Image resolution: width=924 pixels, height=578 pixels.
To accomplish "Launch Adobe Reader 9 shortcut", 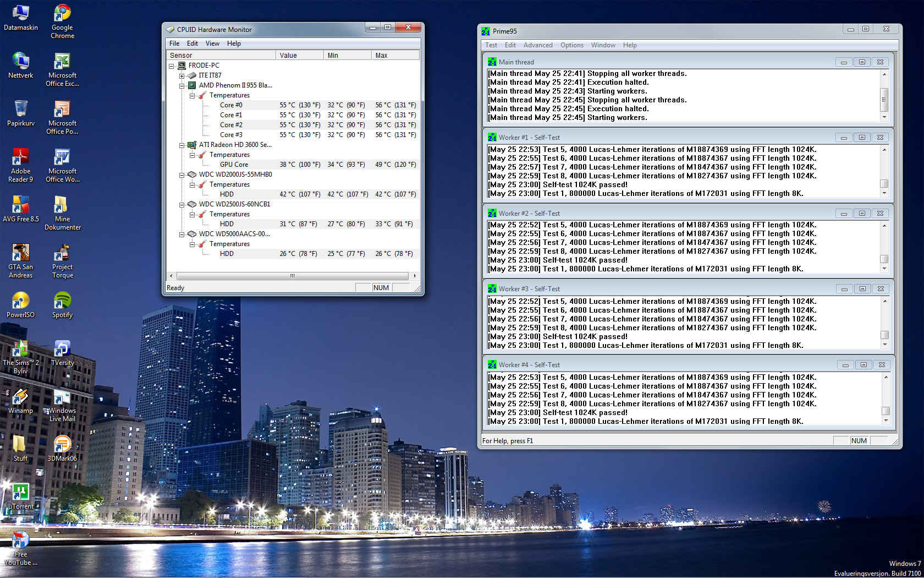I will click(21, 165).
